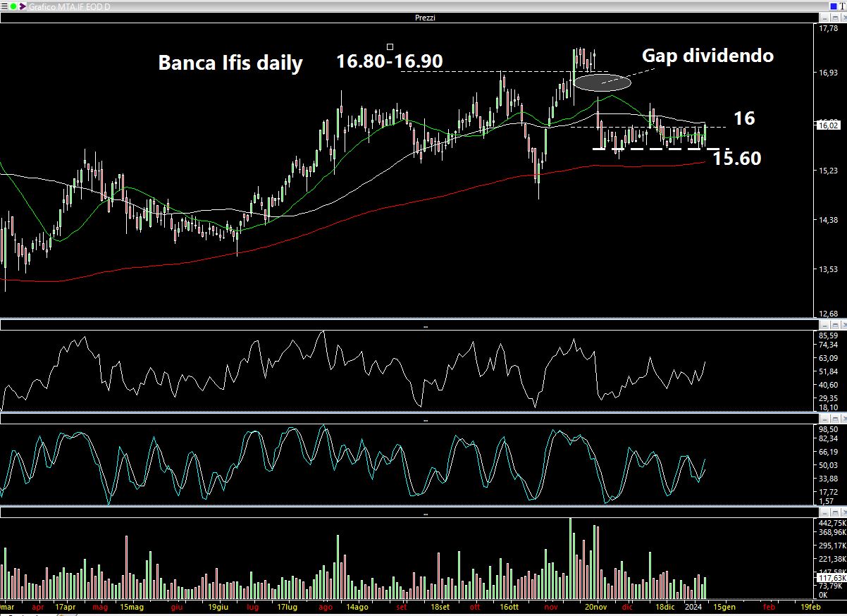Click the purple arrow icon beside the title
The width and height of the screenshot is (847, 616).
(x=22, y=6)
